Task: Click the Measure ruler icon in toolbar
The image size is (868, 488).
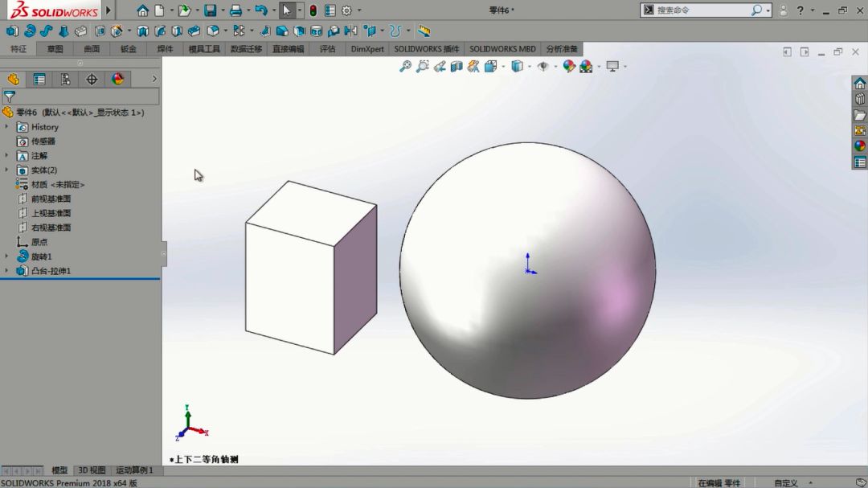Action: pos(424,31)
